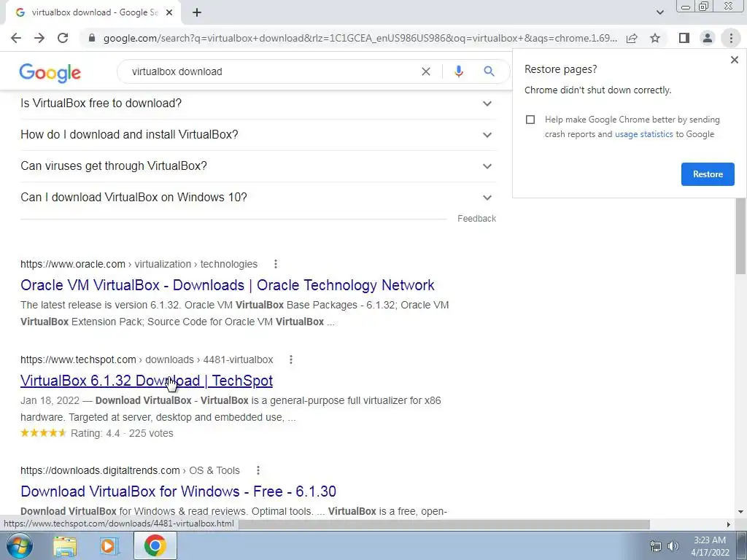The width and height of the screenshot is (747, 560).
Task: Click the horizontal scrollbar thumb
Action: click(x=444, y=524)
